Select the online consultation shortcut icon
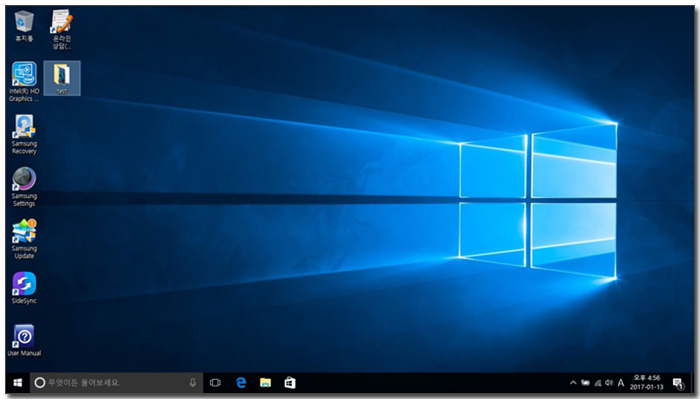 click(62, 29)
